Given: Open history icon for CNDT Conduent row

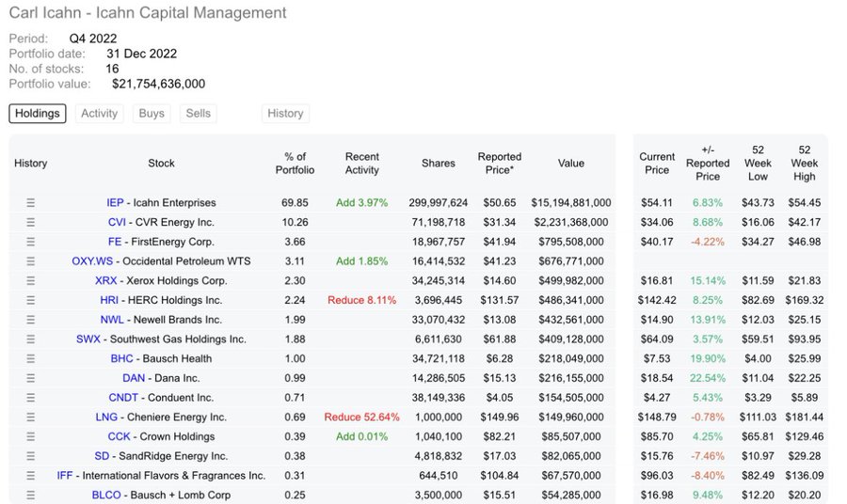Looking at the screenshot, I should tap(31, 398).
